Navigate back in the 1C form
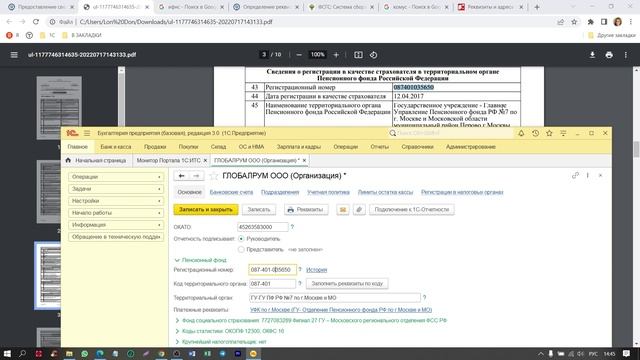This screenshot has height=360, width=640. pos(181,176)
